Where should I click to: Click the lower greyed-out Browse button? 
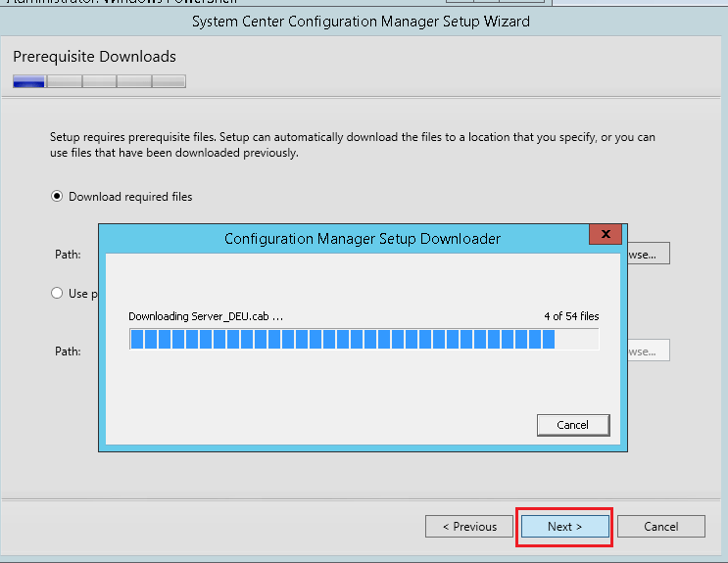tap(648, 351)
